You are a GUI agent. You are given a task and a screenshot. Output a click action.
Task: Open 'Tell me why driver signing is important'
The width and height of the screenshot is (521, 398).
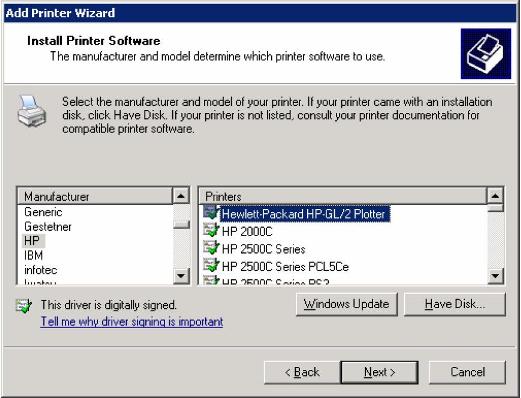[x=132, y=322]
